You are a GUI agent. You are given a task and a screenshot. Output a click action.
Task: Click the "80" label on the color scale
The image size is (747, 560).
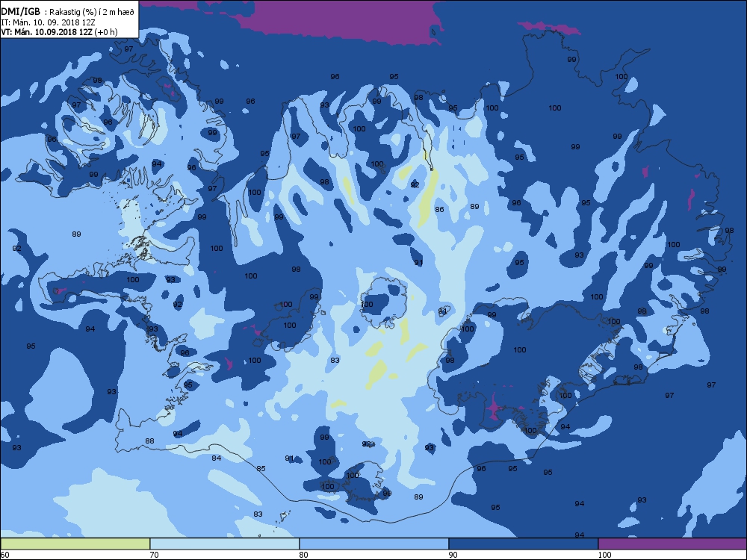tap(303, 555)
